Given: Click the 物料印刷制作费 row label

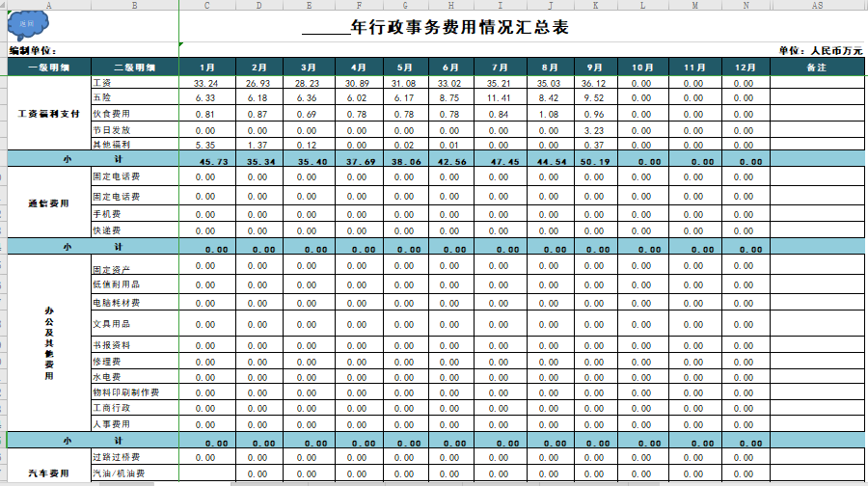Looking at the screenshot, I should [x=134, y=392].
